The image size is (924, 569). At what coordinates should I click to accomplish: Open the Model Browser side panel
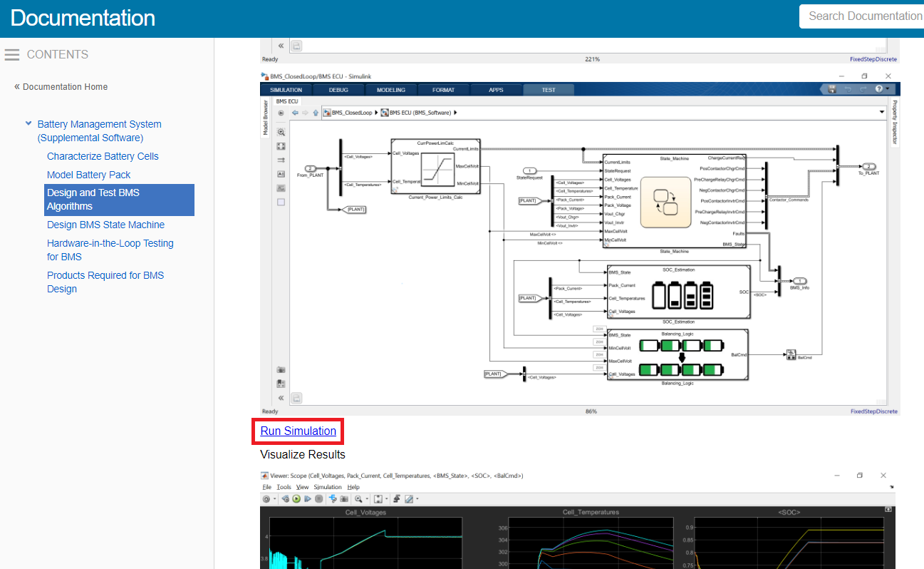(264, 118)
